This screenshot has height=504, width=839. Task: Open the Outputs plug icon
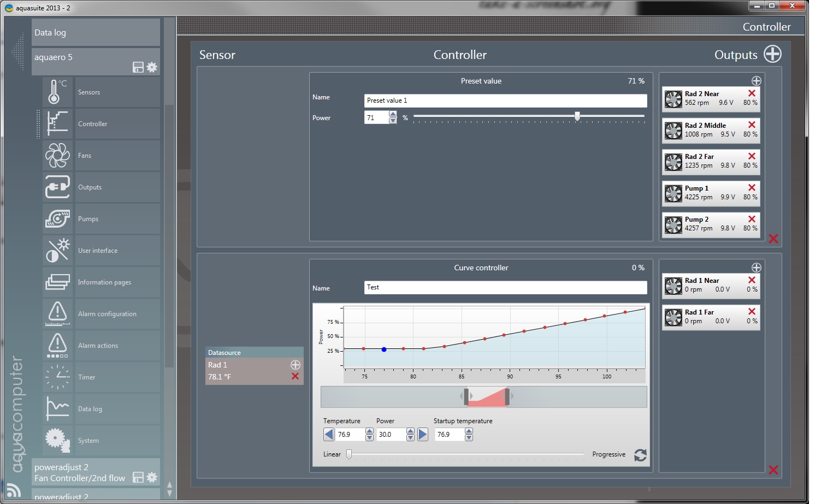(x=57, y=187)
